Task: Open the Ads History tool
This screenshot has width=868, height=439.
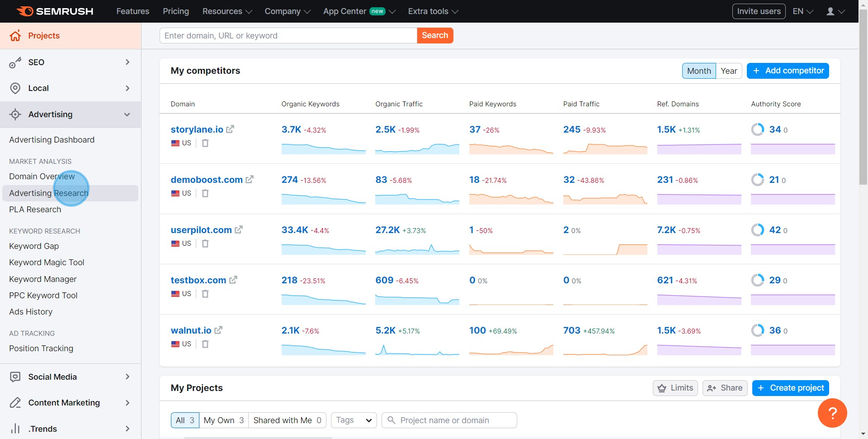Action: point(31,312)
